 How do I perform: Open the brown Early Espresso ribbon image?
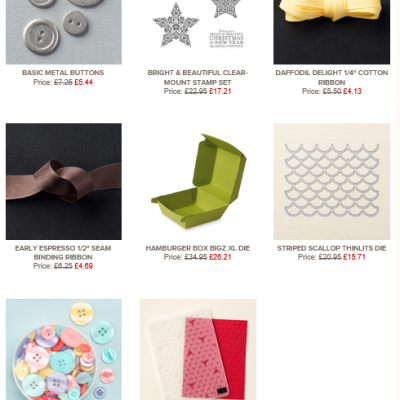[64, 181]
